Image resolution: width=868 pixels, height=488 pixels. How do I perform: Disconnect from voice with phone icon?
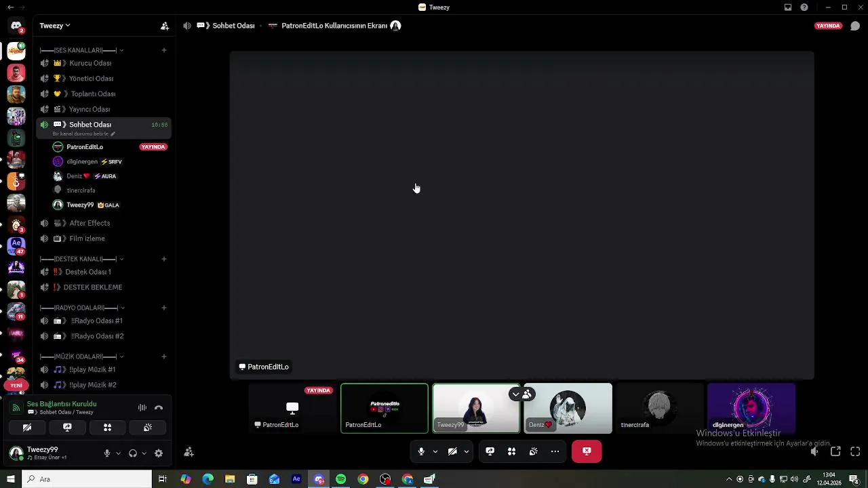[159, 407]
